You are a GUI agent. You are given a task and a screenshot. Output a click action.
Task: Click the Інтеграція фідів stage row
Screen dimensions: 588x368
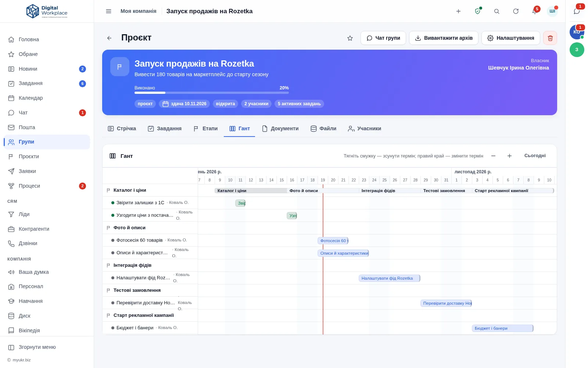click(x=150, y=265)
